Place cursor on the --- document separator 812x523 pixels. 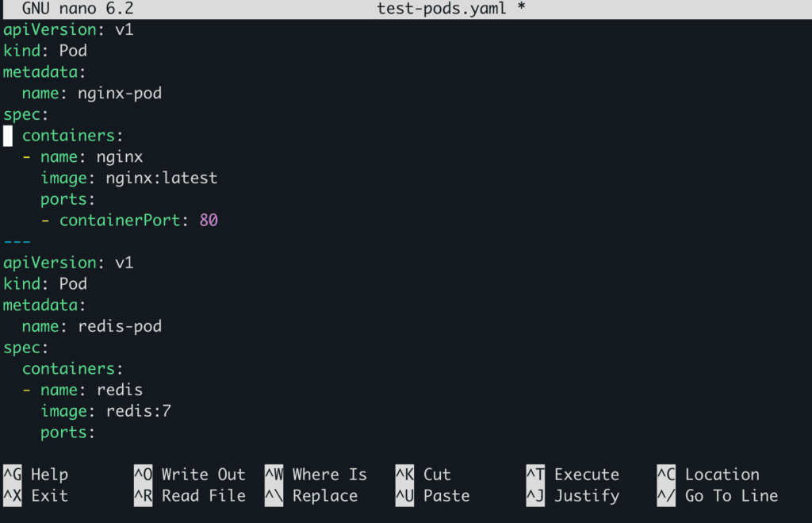coord(17,241)
